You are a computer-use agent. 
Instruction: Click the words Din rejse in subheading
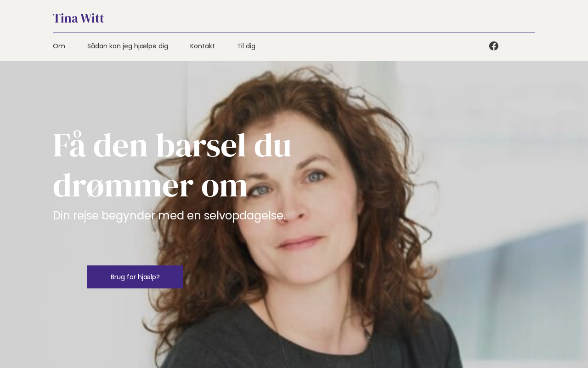click(x=76, y=215)
